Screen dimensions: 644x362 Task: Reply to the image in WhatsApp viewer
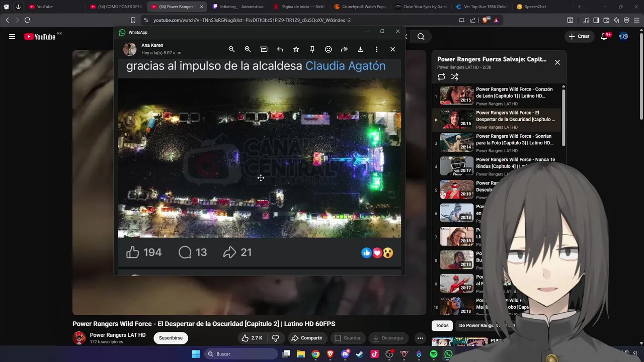pyautogui.click(x=280, y=49)
